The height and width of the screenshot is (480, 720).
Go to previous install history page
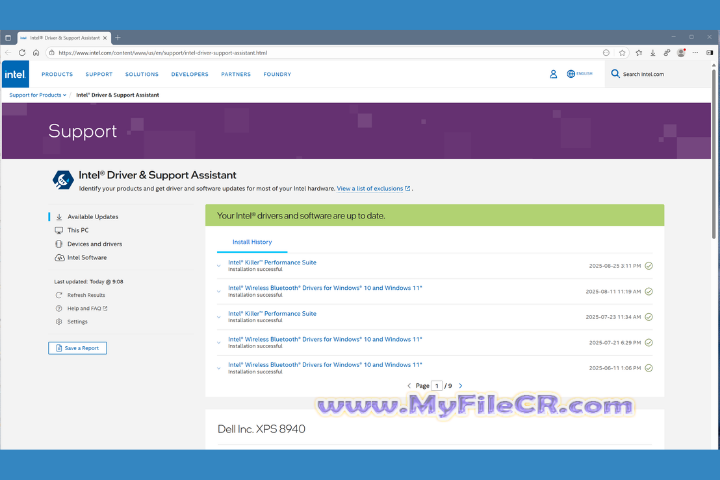click(409, 386)
